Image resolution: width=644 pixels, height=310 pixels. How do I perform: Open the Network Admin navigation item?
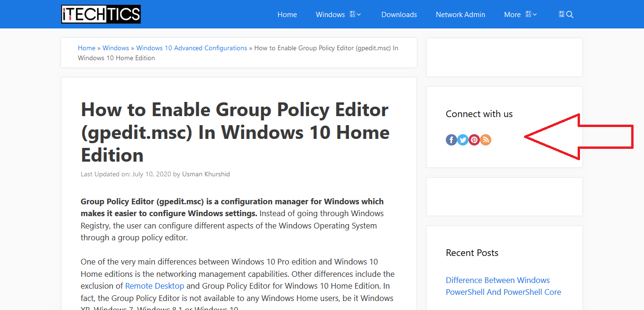(x=460, y=15)
